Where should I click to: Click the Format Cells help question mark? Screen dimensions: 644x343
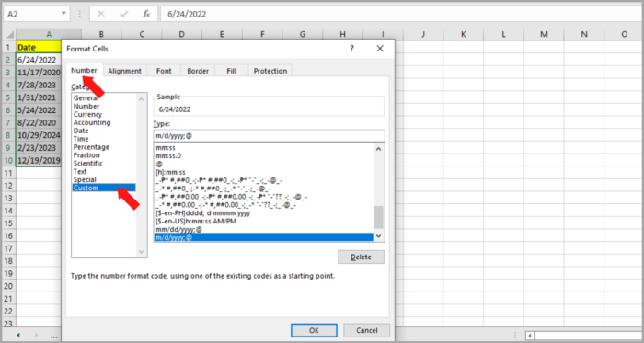(x=351, y=49)
